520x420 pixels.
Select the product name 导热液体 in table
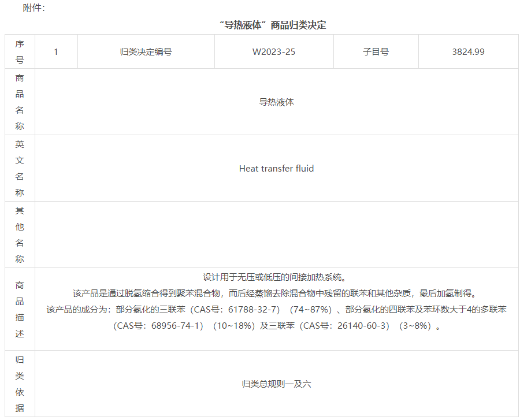click(x=276, y=102)
